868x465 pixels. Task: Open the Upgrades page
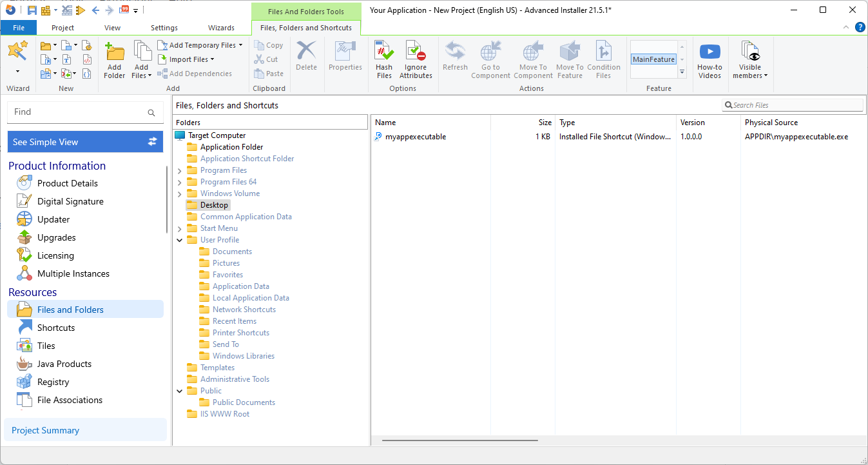[x=57, y=237]
